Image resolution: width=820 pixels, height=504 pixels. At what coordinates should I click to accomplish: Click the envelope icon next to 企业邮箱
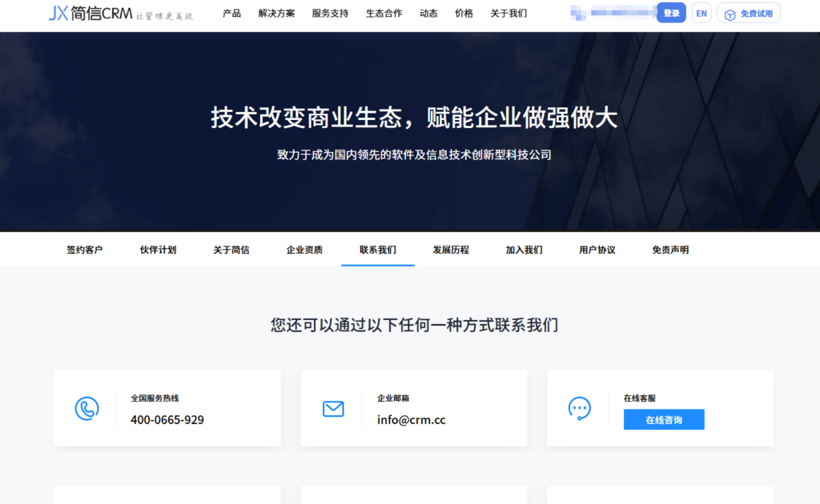click(x=333, y=408)
